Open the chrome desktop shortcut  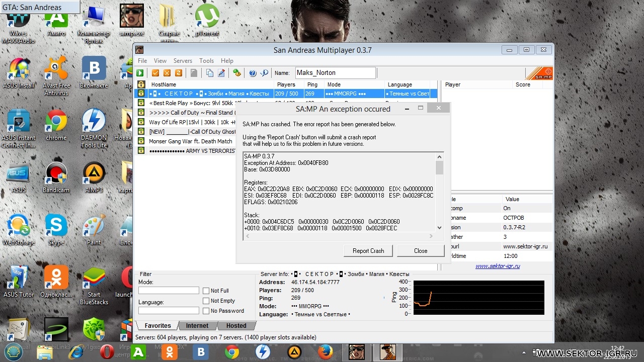[x=56, y=125]
